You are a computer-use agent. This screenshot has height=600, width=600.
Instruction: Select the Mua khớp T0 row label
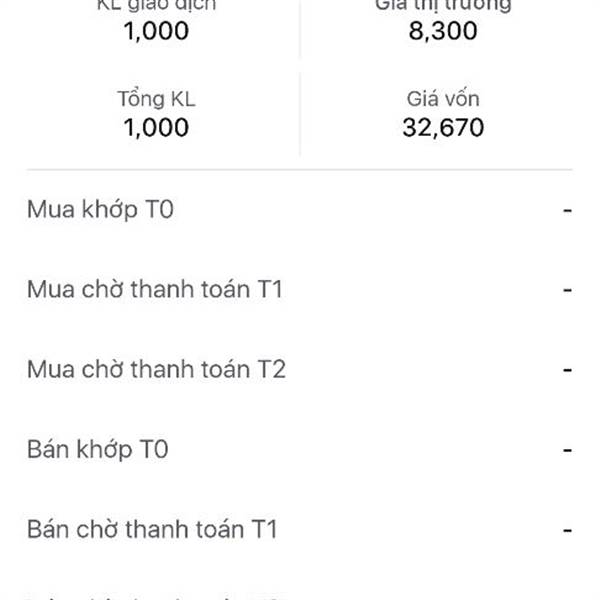tap(100, 210)
